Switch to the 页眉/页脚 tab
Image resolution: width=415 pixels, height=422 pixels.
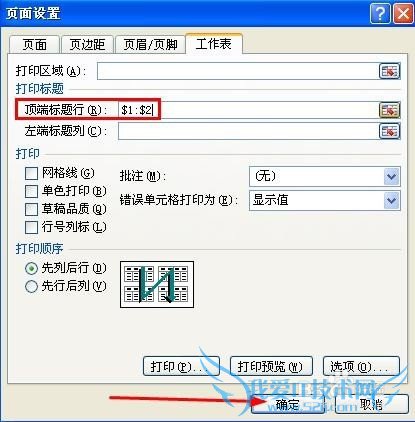point(150,45)
